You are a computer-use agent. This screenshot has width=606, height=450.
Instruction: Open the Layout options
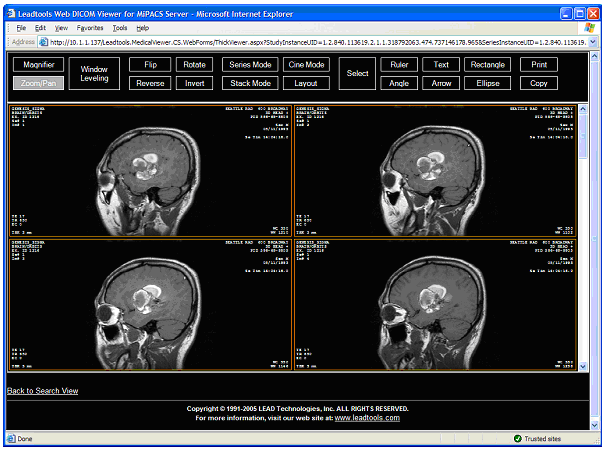[x=306, y=83]
